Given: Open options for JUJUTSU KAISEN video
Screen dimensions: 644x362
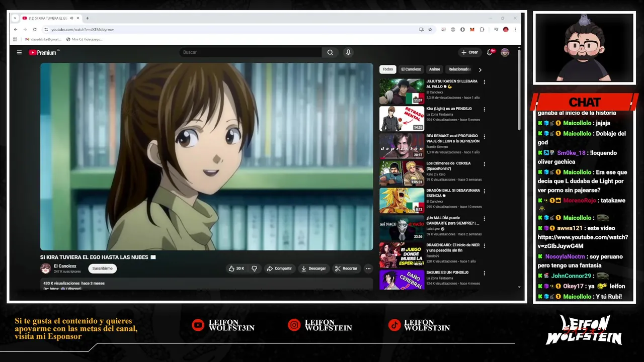Looking at the screenshot, I should point(485,82).
